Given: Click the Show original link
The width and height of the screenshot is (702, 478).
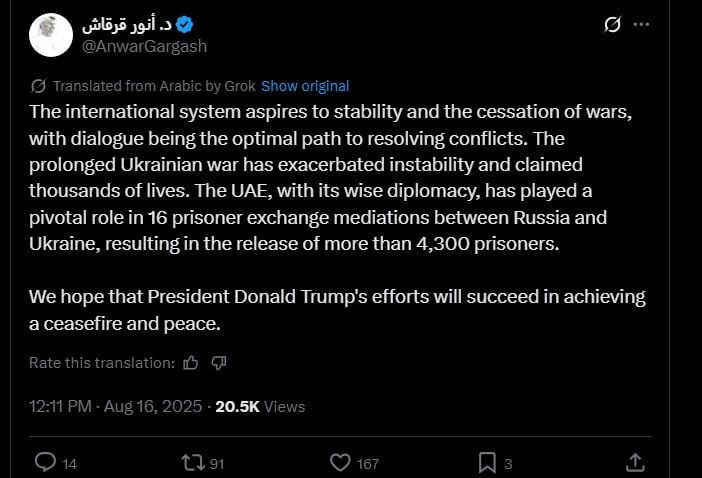Looking at the screenshot, I should click(305, 86).
